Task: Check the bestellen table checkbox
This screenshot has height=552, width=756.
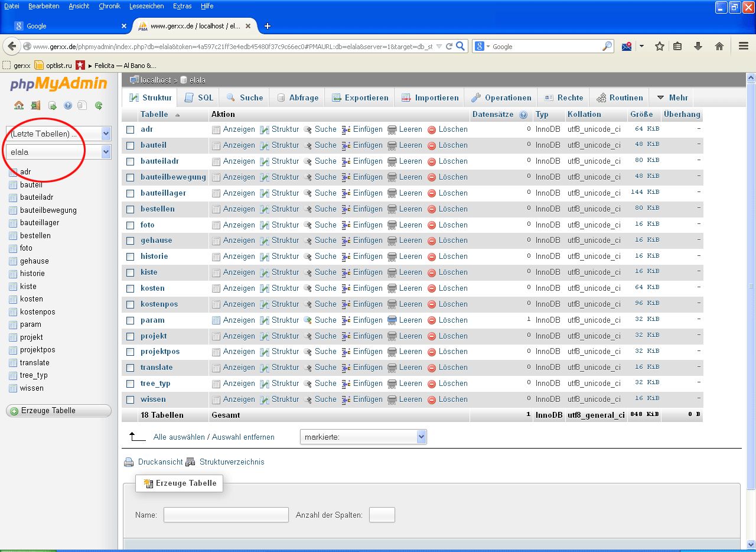Action: [131, 209]
